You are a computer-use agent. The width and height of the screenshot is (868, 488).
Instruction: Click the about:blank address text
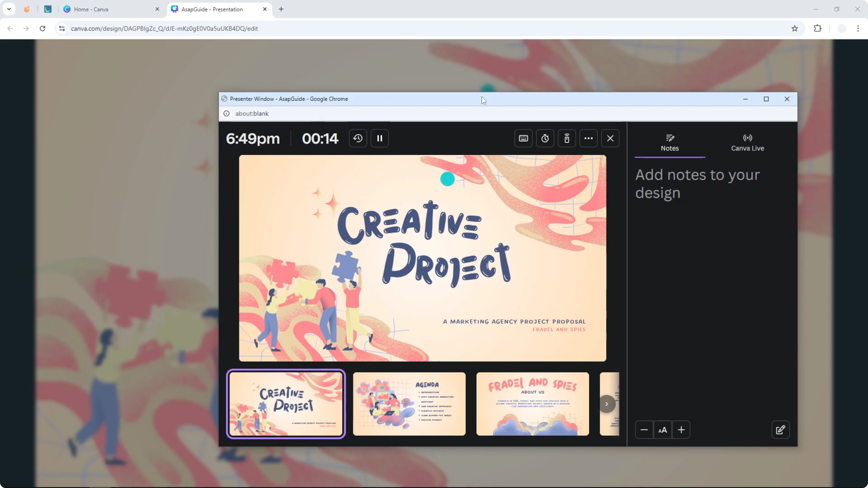252,113
